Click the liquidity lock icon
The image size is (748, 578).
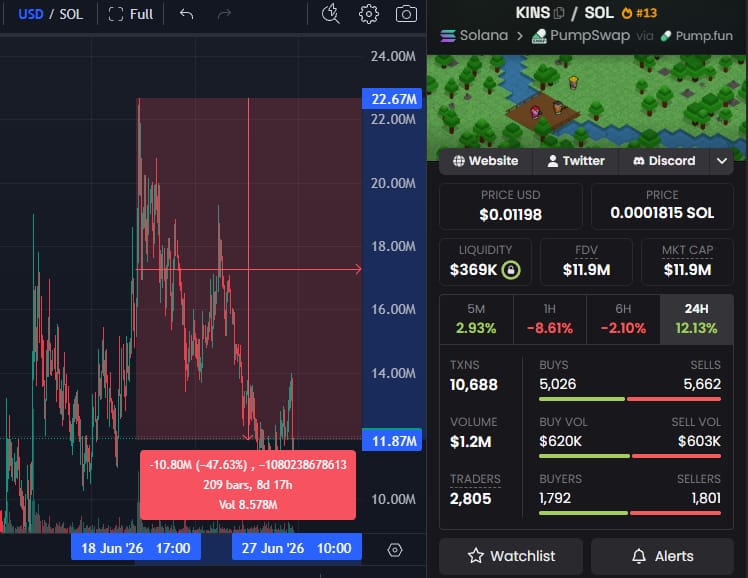click(511, 270)
